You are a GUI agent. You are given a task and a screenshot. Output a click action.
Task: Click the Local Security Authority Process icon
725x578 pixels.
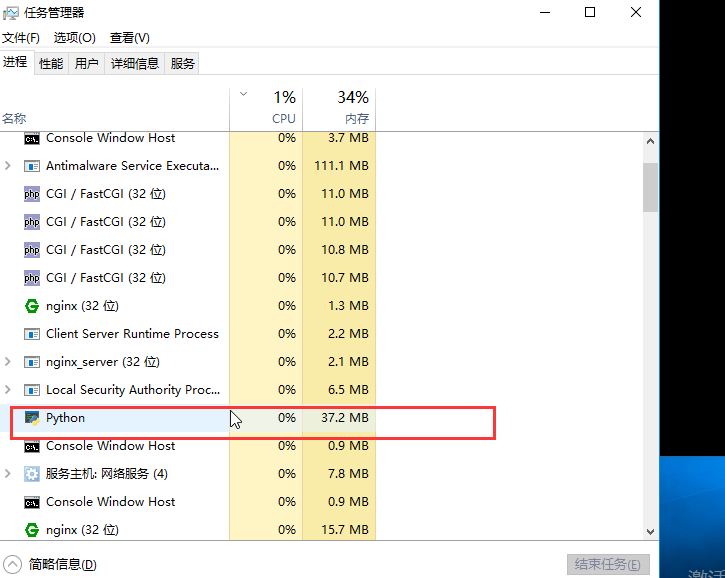pos(32,390)
